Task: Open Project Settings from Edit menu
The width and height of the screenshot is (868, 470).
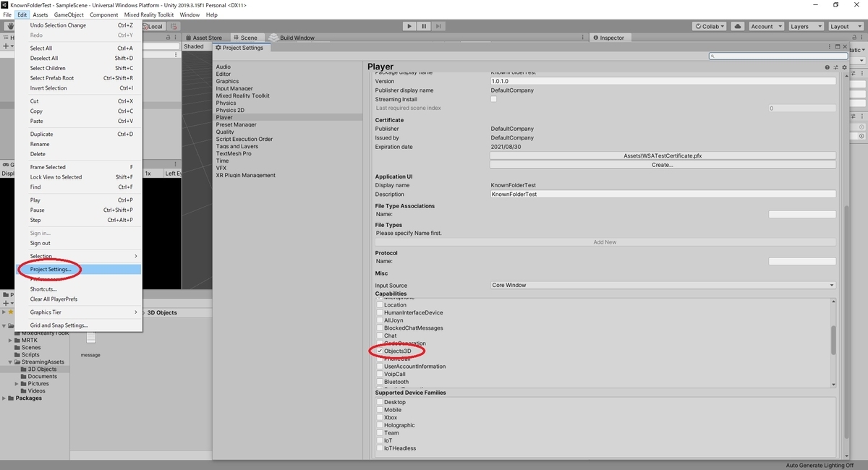Action: pos(79,270)
